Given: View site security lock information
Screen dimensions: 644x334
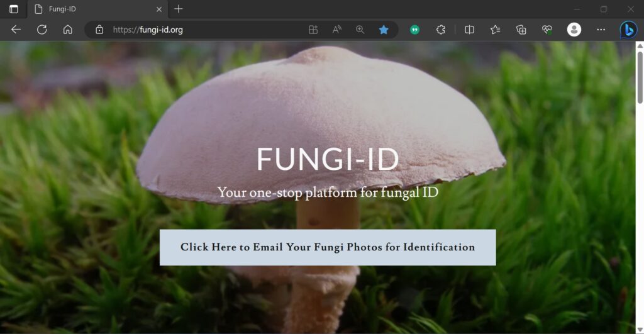Looking at the screenshot, I should click(99, 30).
